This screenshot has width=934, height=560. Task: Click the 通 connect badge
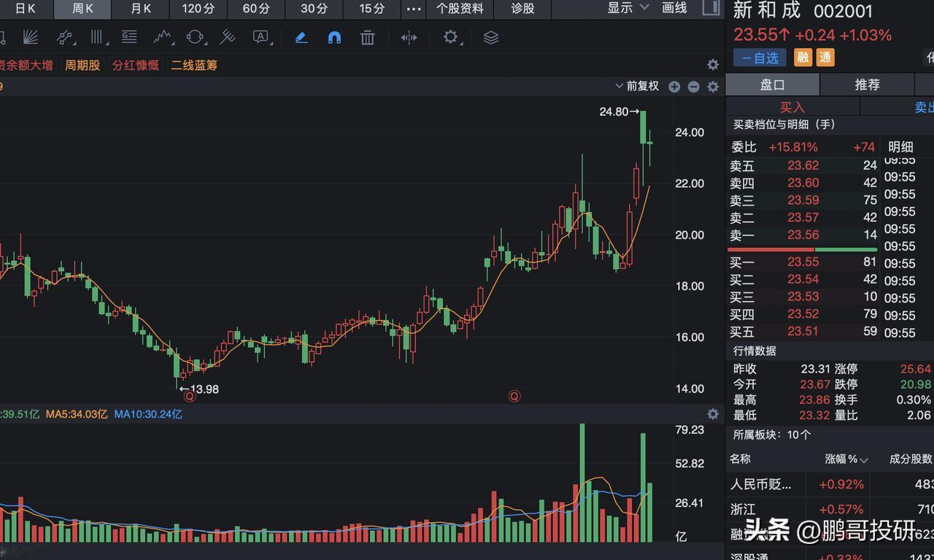point(825,58)
